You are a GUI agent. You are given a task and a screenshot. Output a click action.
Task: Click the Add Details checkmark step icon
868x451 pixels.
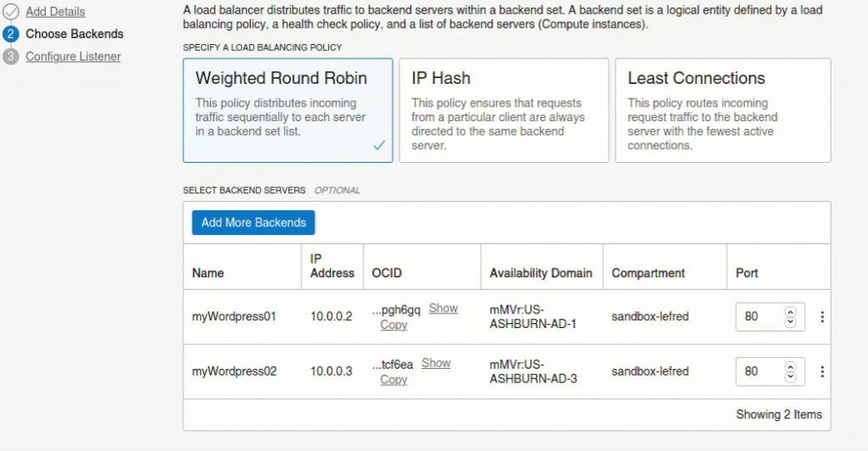pyautogui.click(x=10, y=11)
